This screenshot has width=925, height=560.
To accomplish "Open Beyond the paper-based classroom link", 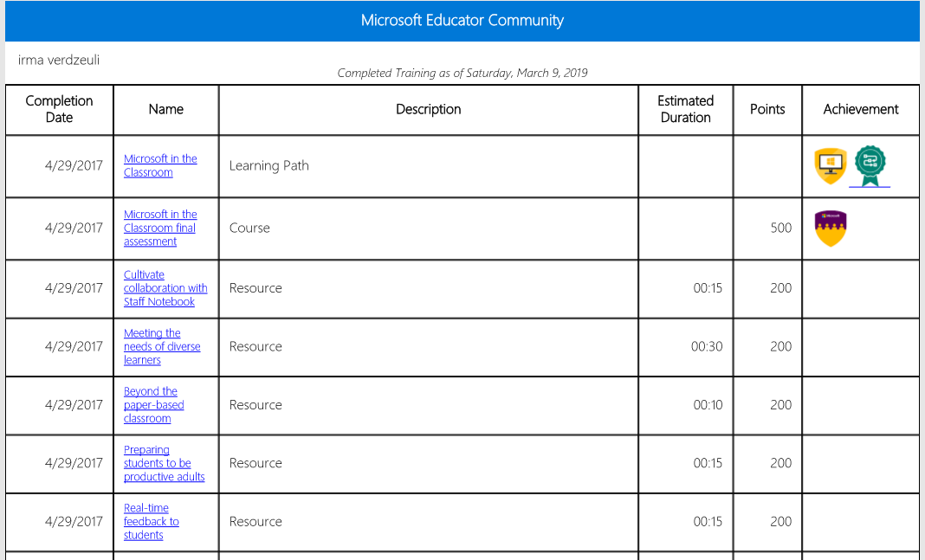I will pyautogui.click(x=153, y=405).
